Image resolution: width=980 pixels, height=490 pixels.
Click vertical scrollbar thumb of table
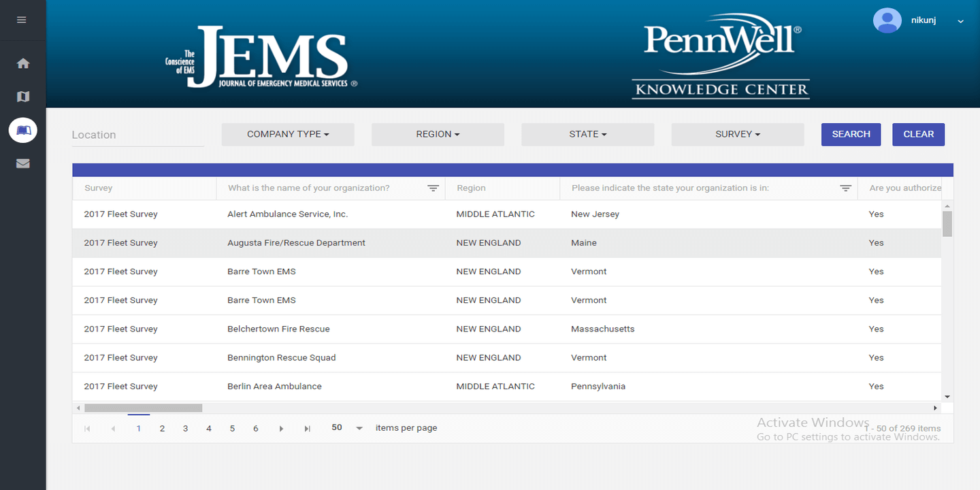(x=947, y=224)
